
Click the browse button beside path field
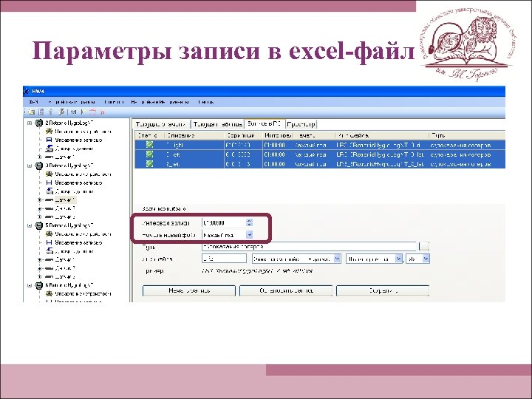(424, 246)
